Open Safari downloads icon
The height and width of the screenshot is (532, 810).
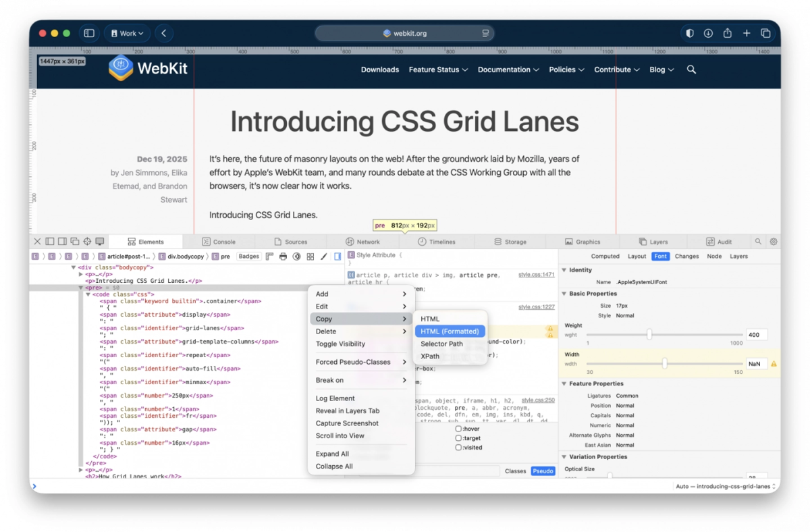(708, 33)
